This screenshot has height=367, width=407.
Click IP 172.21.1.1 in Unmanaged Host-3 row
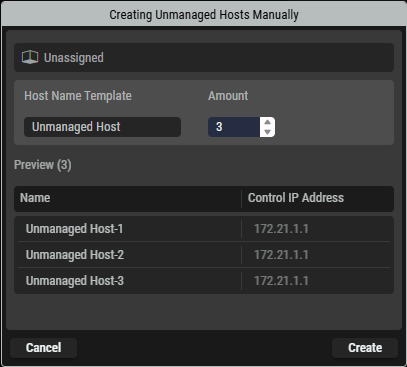281,281
